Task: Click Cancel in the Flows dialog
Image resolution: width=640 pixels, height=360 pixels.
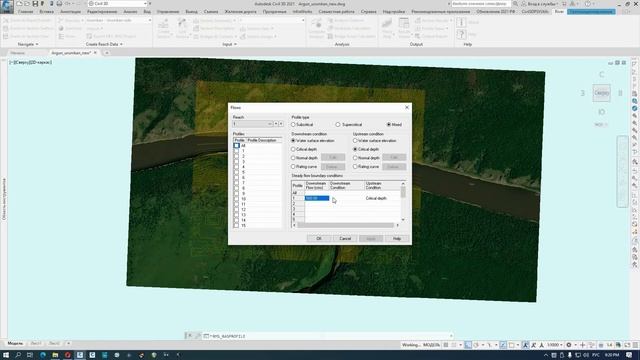Action: [345, 238]
